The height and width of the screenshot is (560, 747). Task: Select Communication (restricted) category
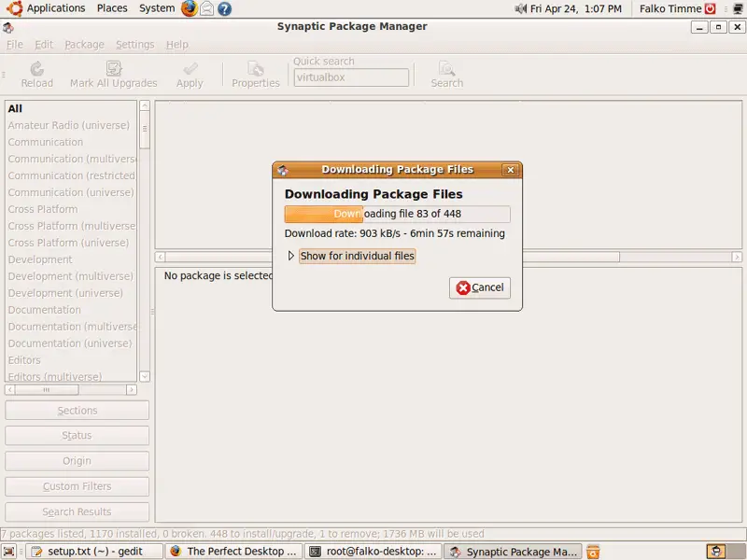point(71,175)
